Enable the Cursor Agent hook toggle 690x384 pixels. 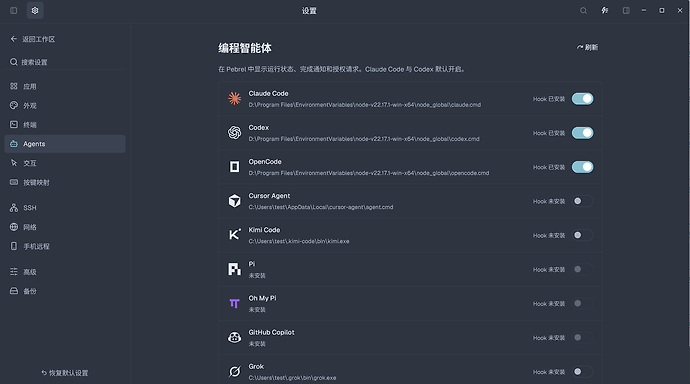pos(582,201)
